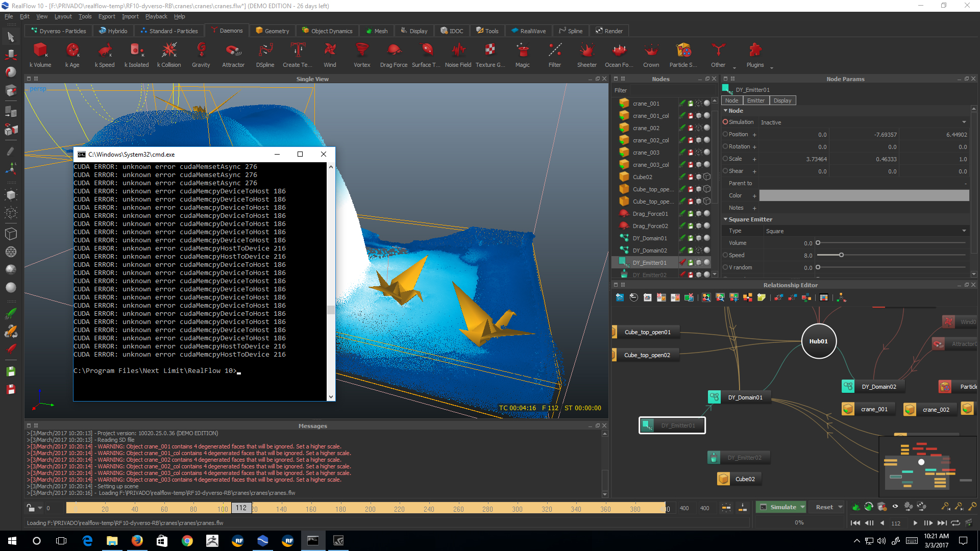Image resolution: width=980 pixels, height=551 pixels.
Task: Switch to the Geometry shelf tab
Action: pos(273,31)
